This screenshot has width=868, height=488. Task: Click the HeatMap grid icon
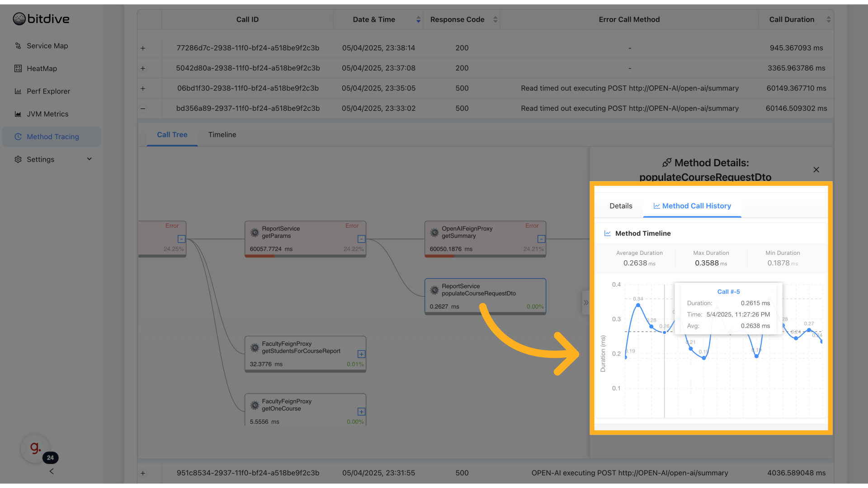18,68
